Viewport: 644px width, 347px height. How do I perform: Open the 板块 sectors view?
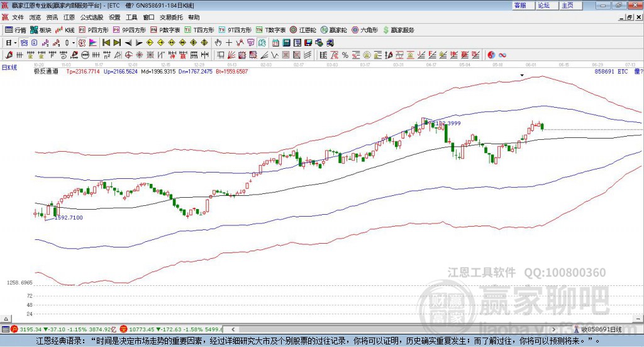click(41, 30)
